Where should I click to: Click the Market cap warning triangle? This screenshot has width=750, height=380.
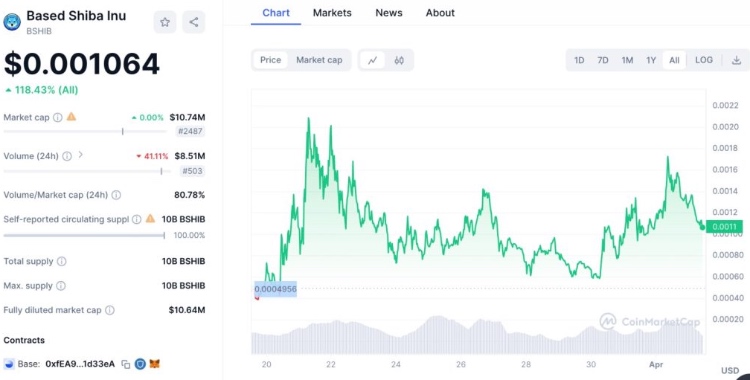coord(71,116)
